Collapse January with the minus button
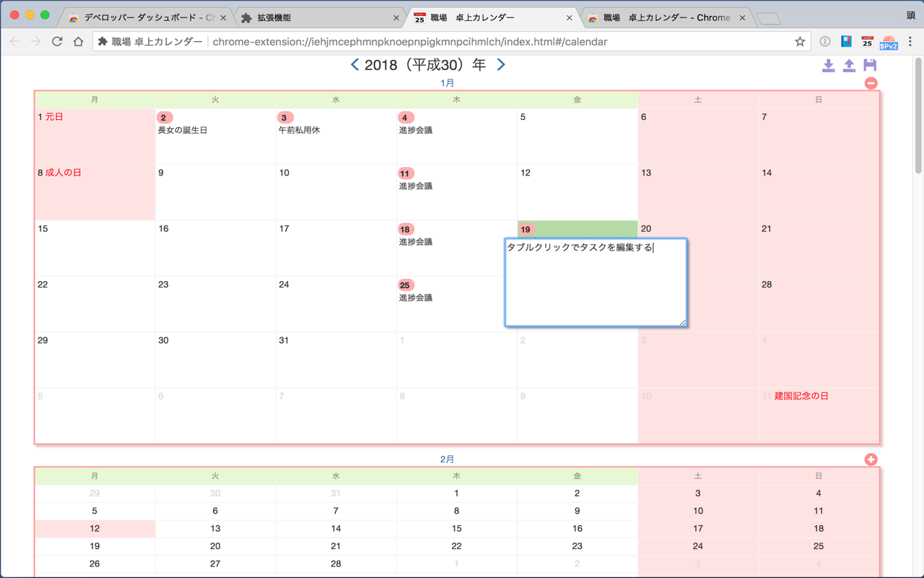924x578 pixels. [x=871, y=83]
